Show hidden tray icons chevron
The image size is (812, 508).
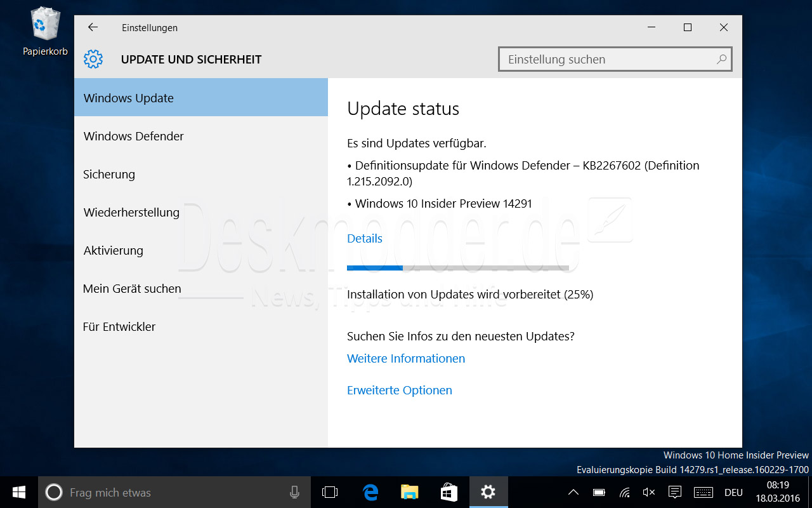[x=573, y=492]
